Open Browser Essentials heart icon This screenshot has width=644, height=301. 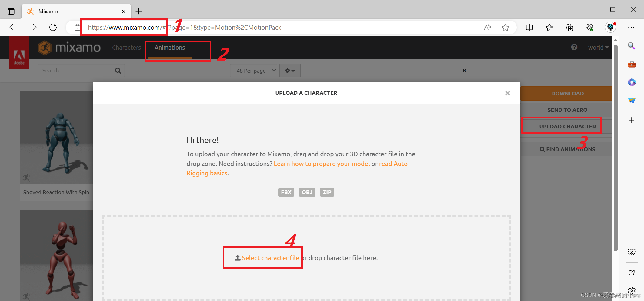pyautogui.click(x=589, y=28)
